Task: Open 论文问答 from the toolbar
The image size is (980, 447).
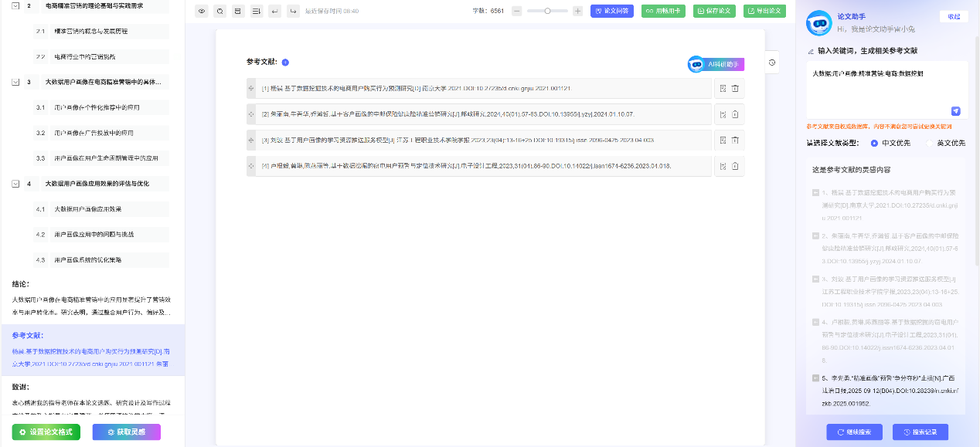Action: [x=612, y=12]
